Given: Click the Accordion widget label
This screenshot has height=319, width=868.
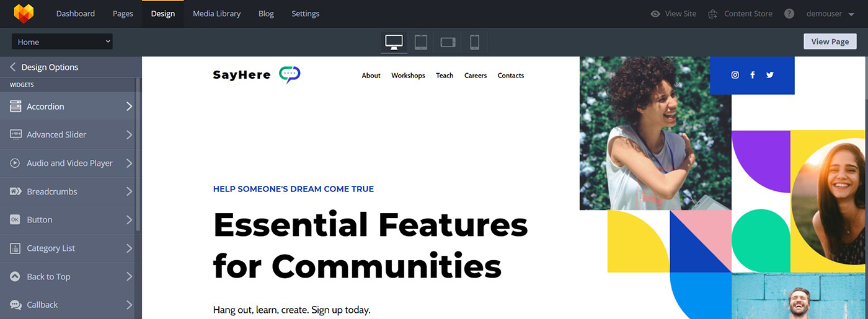Looking at the screenshot, I should (x=45, y=107).
